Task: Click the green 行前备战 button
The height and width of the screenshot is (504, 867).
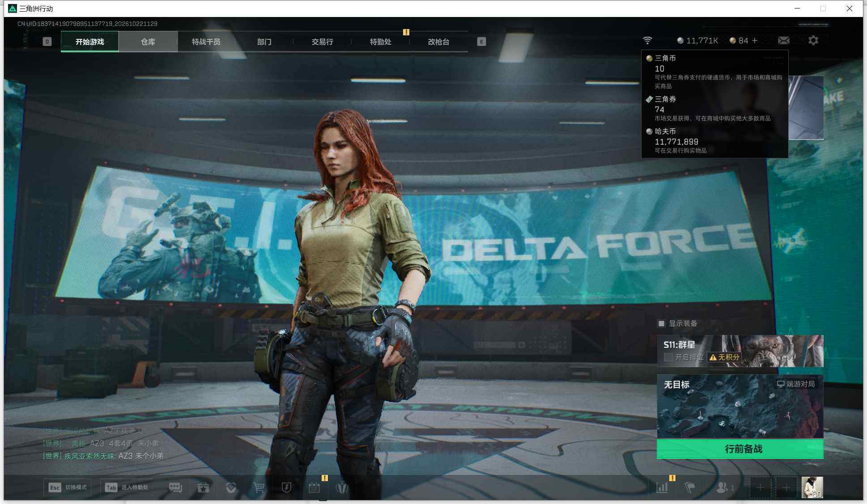Action: pyautogui.click(x=740, y=449)
